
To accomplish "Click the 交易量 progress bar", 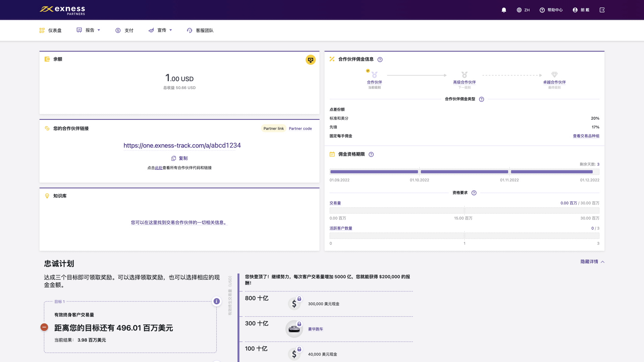I will click(464, 210).
